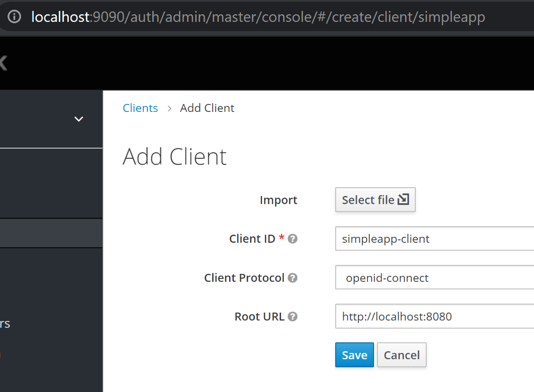Screen dimensions: 534x392
Task: Click the Client ID help question icon
Action: [x=292, y=239]
